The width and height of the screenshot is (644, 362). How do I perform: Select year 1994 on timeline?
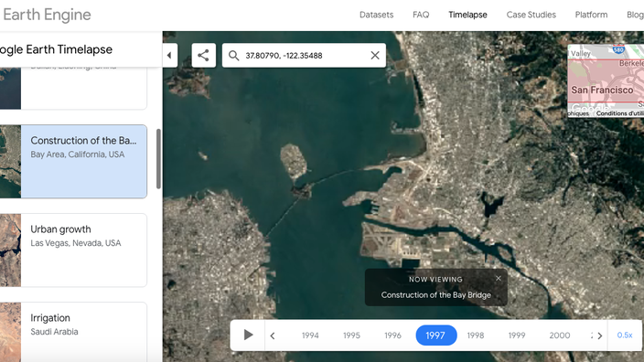pyautogui.click(x=310, y=335)
